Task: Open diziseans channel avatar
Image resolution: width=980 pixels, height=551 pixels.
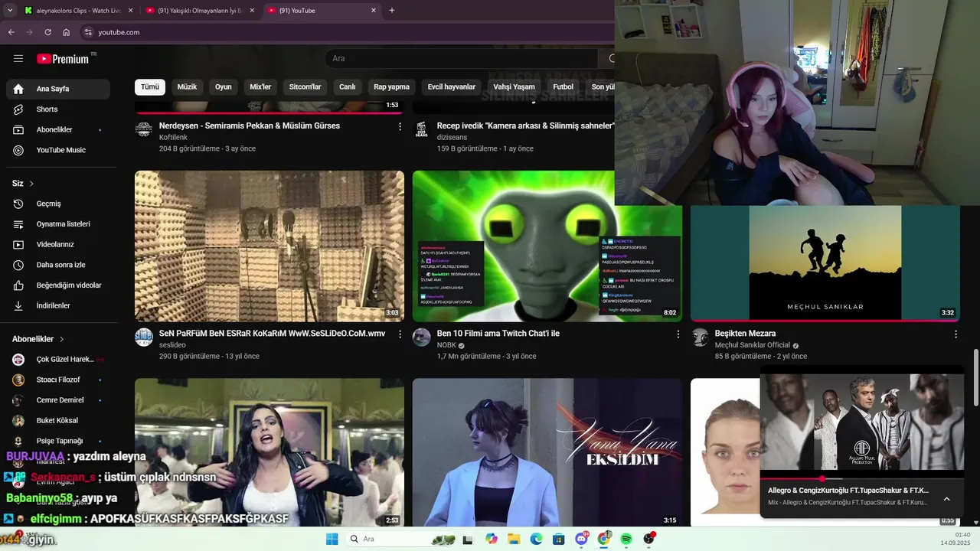Action: pos(422,129)
